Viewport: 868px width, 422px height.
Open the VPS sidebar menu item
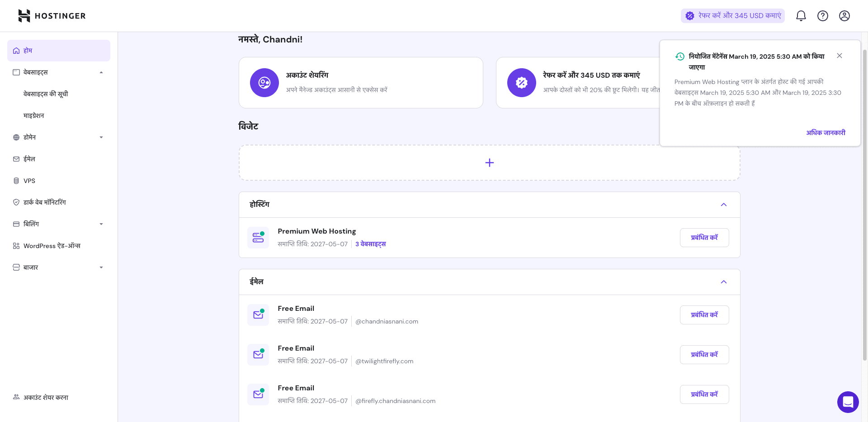[x=29, y=181]
